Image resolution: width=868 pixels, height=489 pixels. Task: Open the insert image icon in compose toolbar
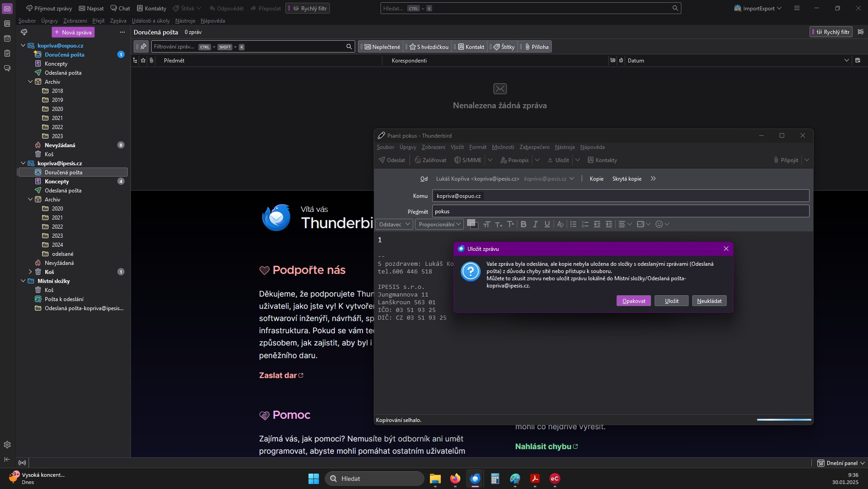(x=641, y=224)
